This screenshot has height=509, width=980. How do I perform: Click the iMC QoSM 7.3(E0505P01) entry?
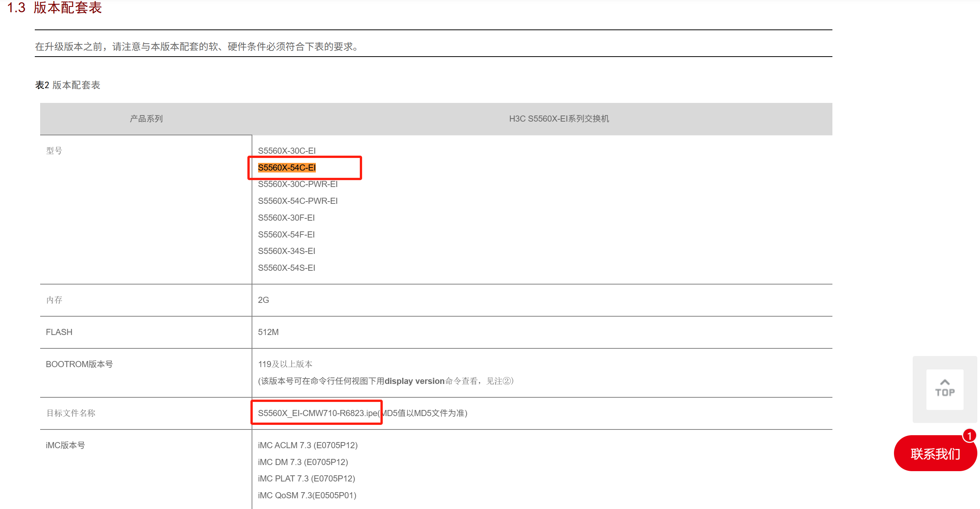coord(307,495)
